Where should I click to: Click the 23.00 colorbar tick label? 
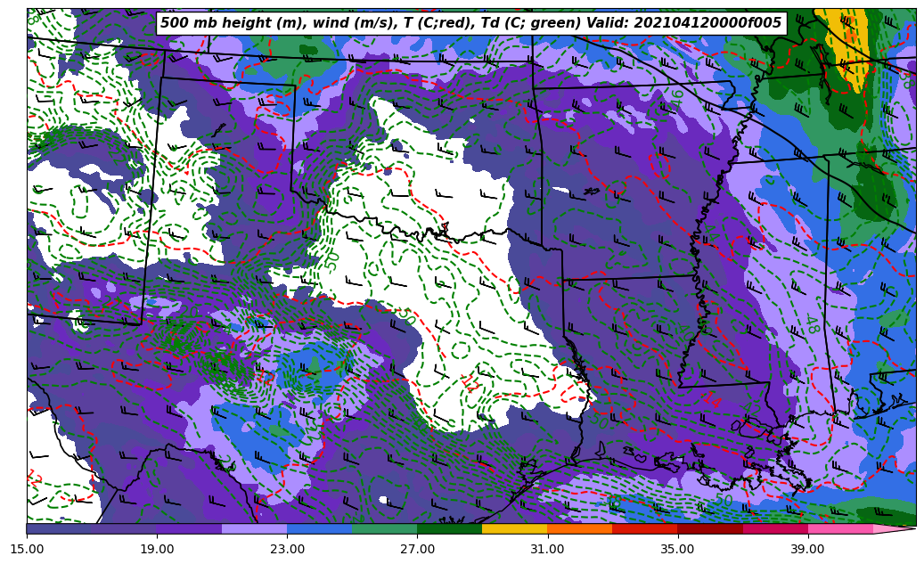pyautogui.click(x=287, y=549)
